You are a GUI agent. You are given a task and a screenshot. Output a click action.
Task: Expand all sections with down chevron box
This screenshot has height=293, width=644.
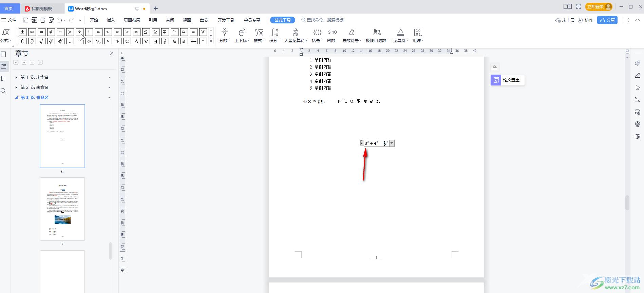(16, 62)
